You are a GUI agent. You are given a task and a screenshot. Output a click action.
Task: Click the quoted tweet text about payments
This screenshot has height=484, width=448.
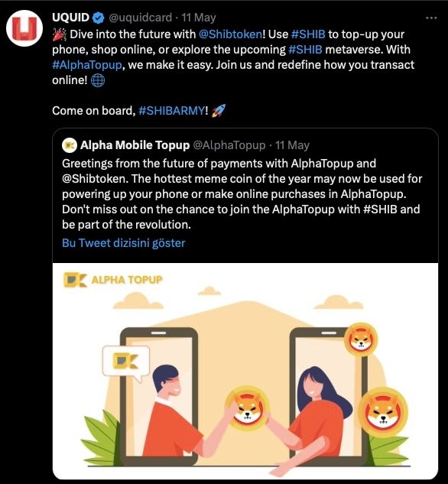[x=242, y=194]
